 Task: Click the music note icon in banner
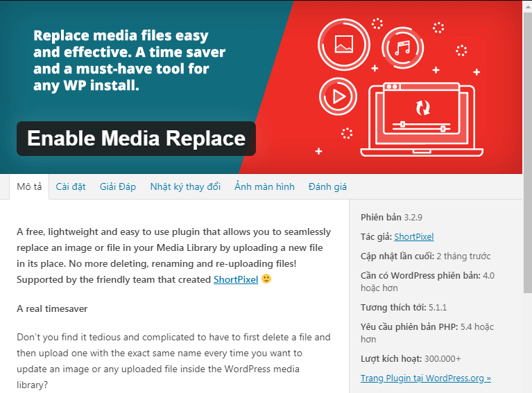pos(402,47)
